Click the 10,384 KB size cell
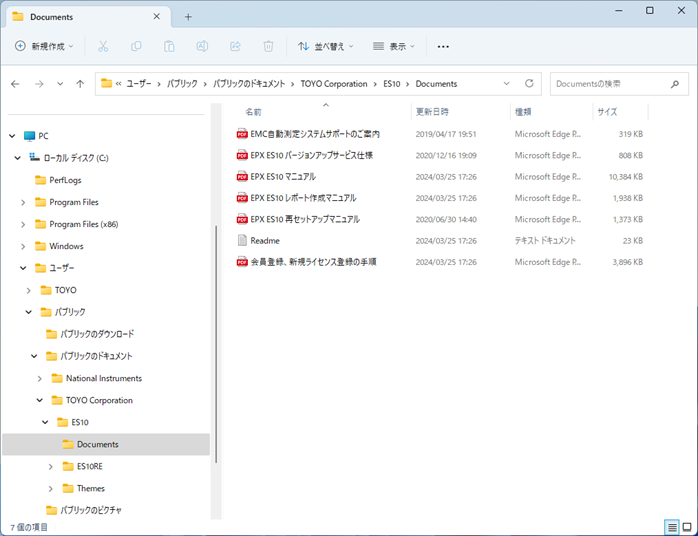 (625, 177)
